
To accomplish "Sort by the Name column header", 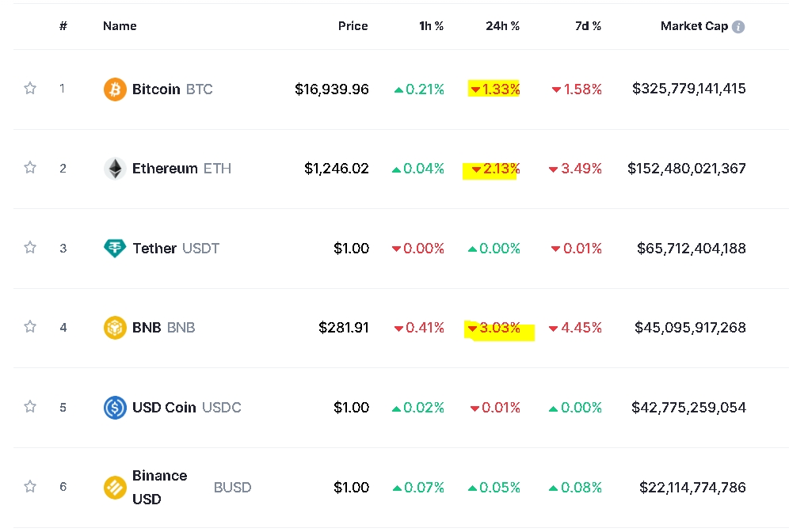I will [x=120, y=26].
